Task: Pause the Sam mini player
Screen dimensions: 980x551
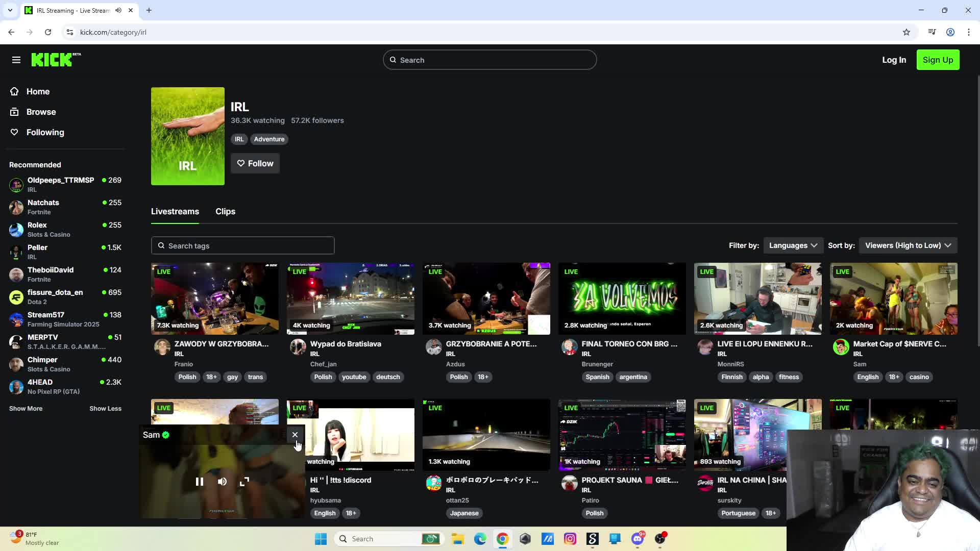Action: coord(200,482)
